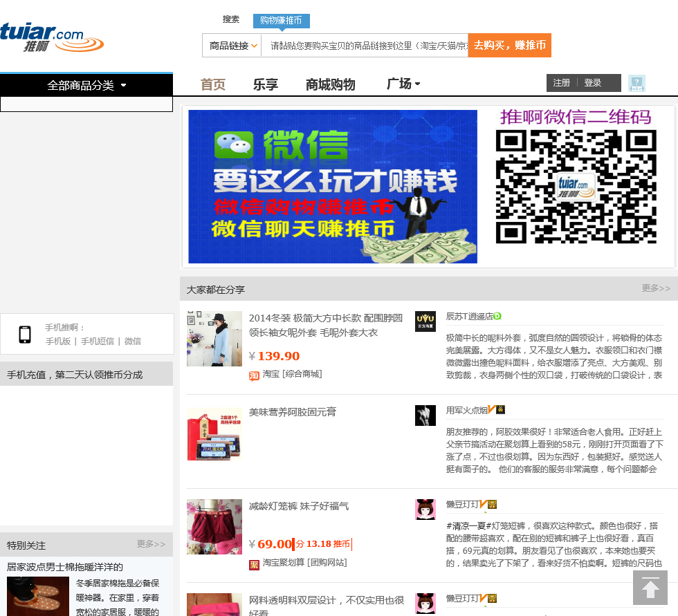678x616 pixels.
Task: Click the WeChat promotion banner
Action: click(333, 187)
